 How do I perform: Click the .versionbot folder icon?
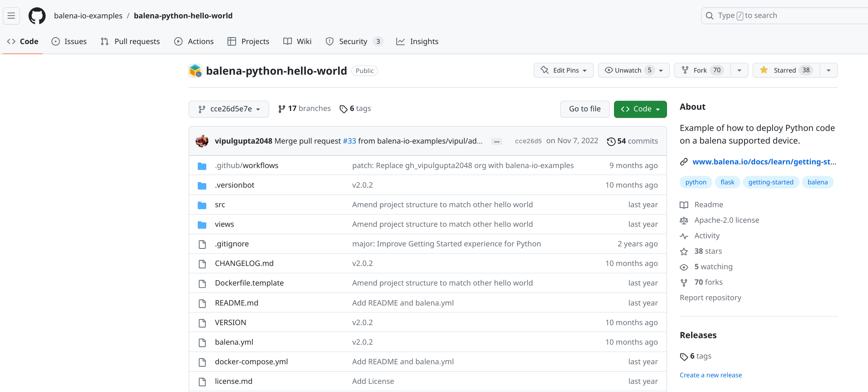(x=202, y=186)
